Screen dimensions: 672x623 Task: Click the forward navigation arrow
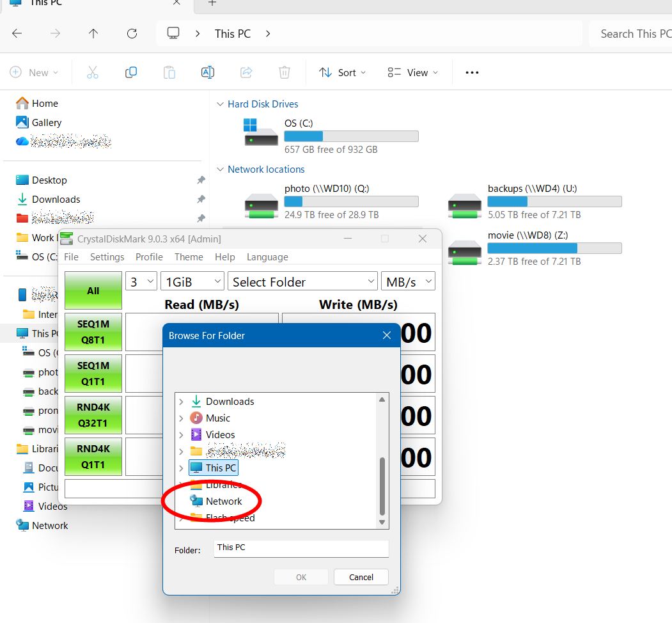click(55, 33)
